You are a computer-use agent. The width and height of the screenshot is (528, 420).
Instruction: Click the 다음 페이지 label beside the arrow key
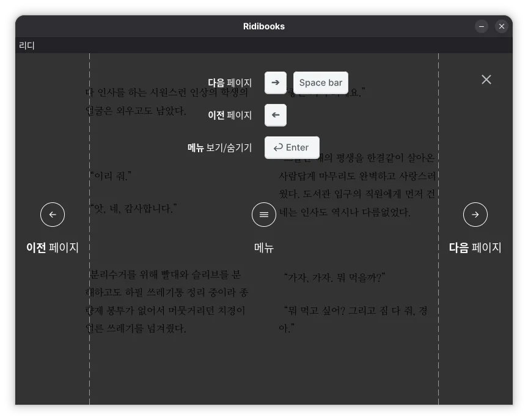(x=230, y=83)
